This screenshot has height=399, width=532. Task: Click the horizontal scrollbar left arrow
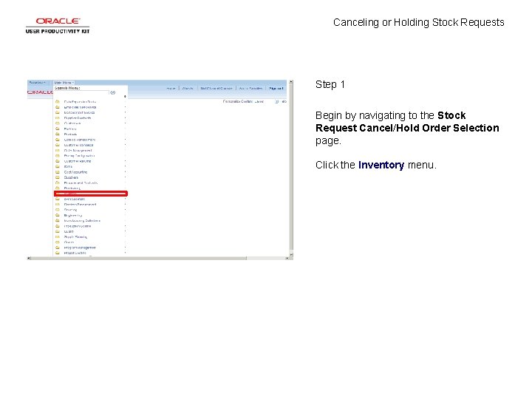29,258
